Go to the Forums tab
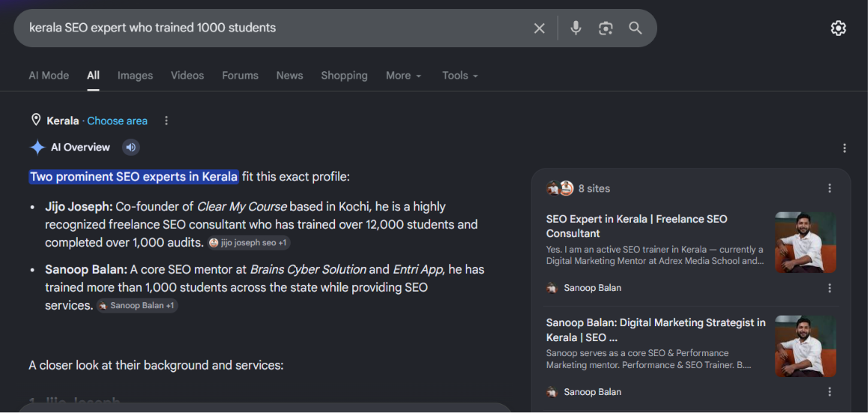868x413 pixels. tap(240, 76)
